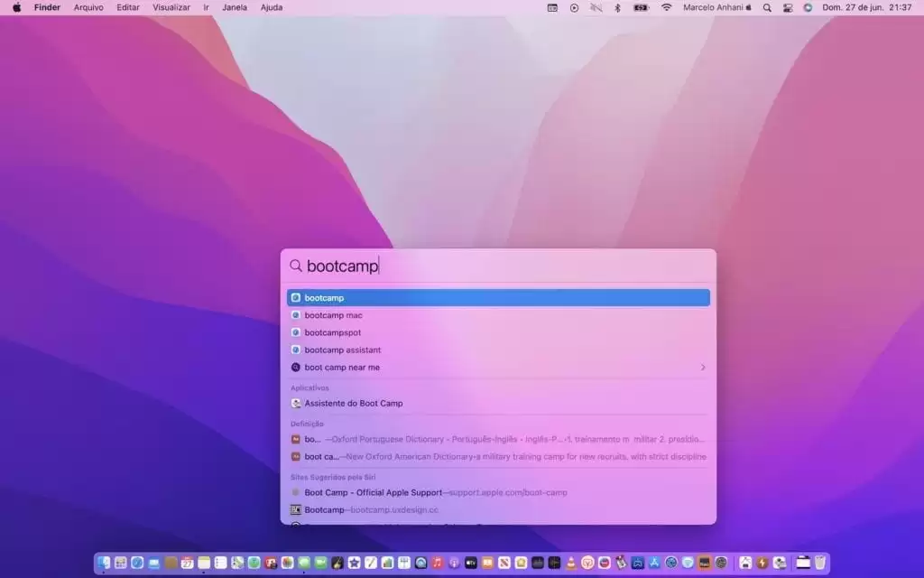Open Maps app in the Dock
The width and height of the screenshot is (924, 578).
pyautogui.click(x=237, y=563)
